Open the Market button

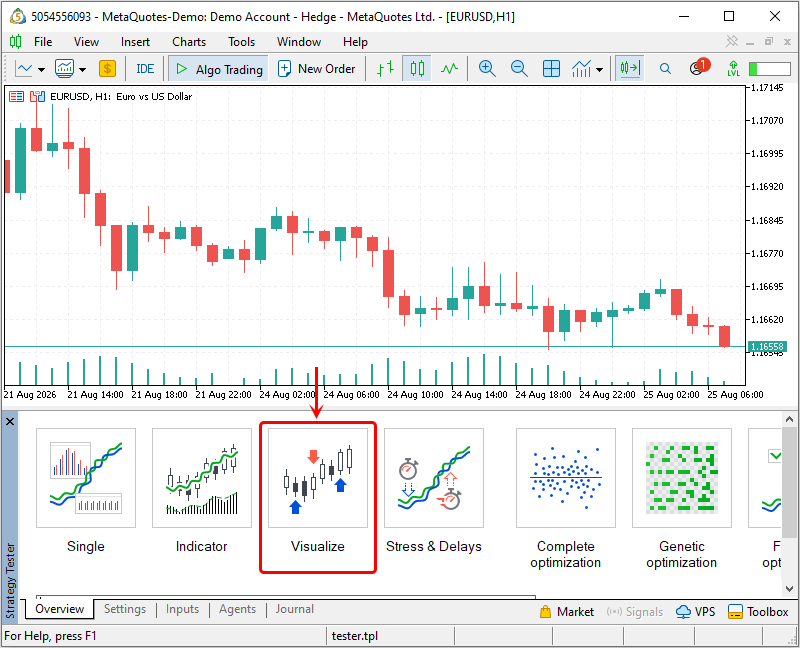click(567, 611)
